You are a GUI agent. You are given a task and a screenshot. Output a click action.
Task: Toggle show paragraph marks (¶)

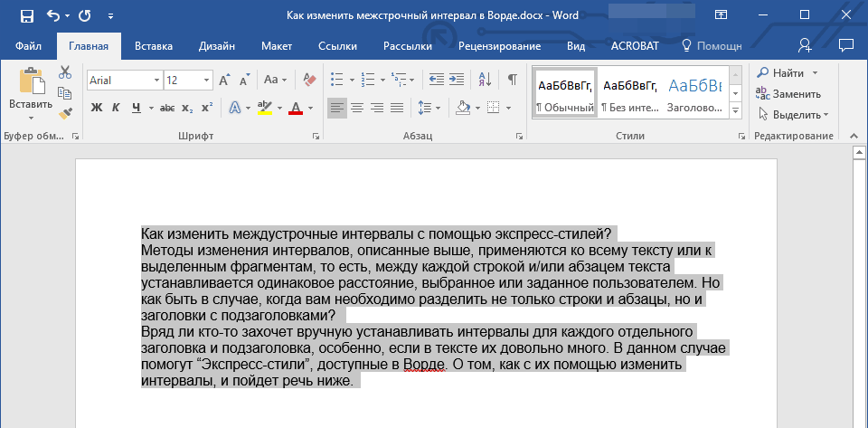[x=512, y=80]
